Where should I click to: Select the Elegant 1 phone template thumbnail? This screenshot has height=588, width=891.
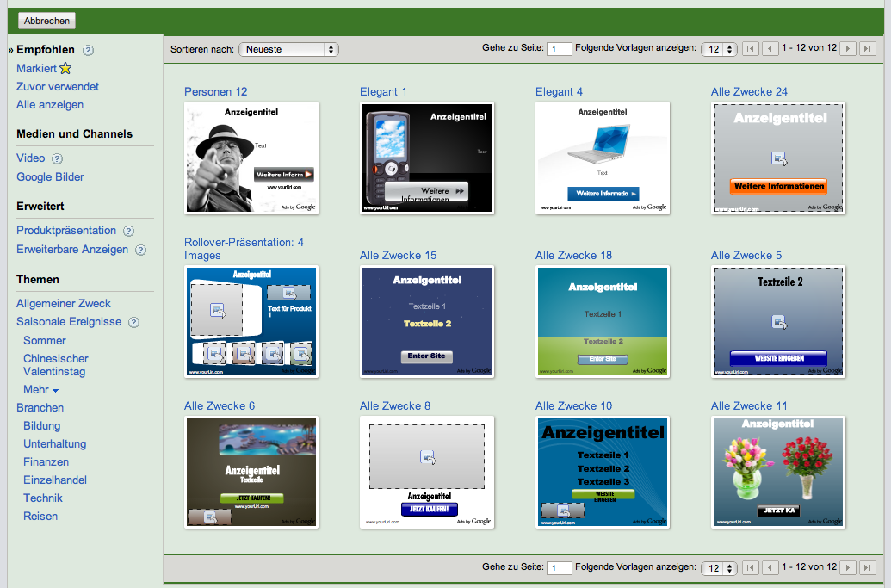pyautogui.click(x=427, y=158)
